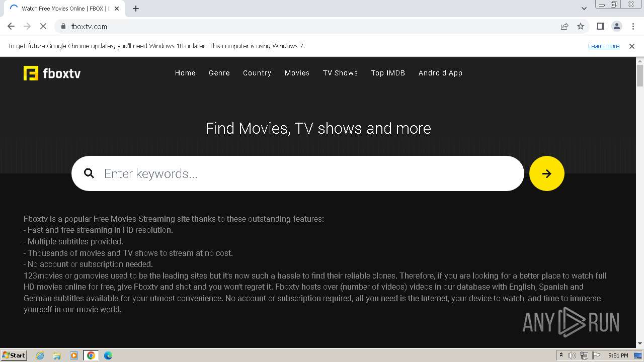Go back in Chrome history
The height and width of the screenshot is (362, 644).
click(x=11, y=26)
